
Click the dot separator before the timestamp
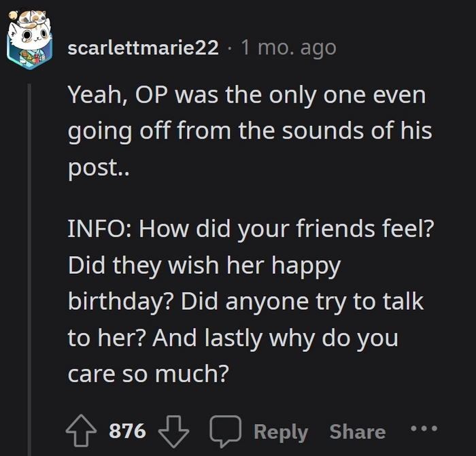point(230,48)
